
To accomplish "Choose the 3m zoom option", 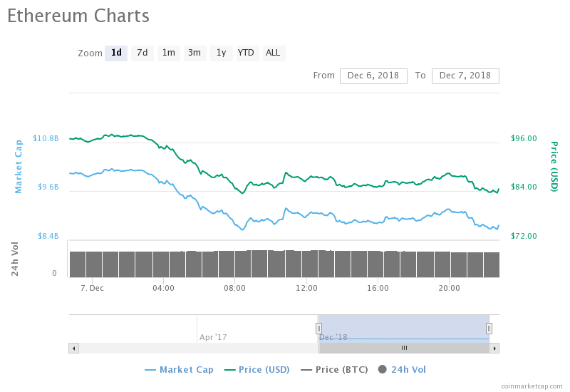I will (x=195, y=53).
